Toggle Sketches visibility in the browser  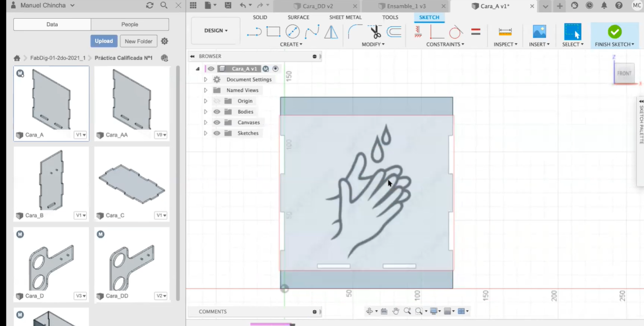click(x=217, y=133)
